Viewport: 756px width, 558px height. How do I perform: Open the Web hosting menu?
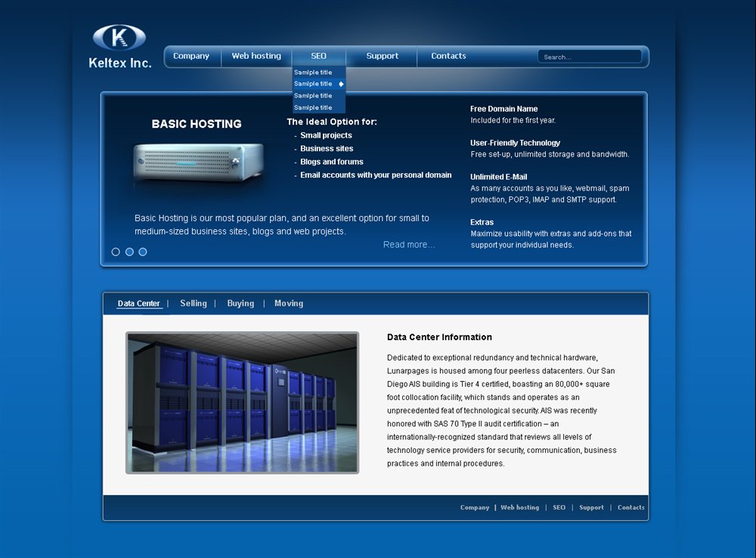point(256,56)
